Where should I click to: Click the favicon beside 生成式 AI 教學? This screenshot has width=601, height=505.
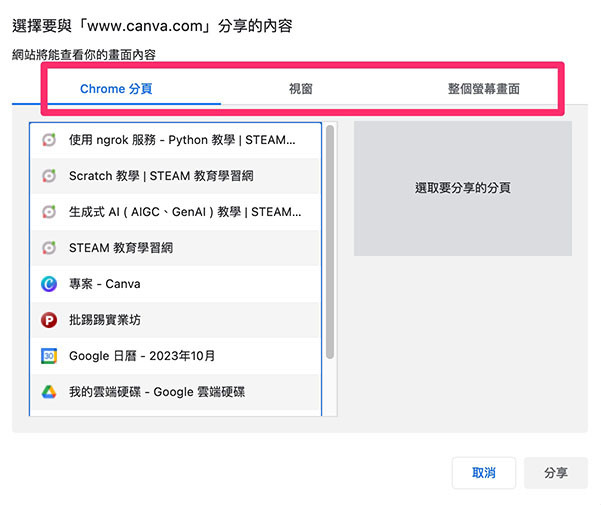pyautogui.click(x=49, y=212)
